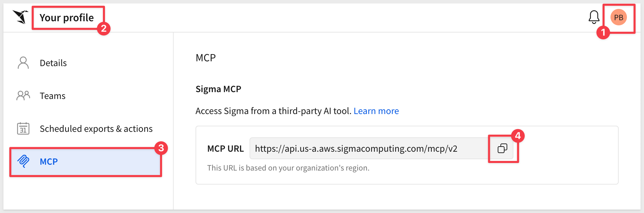
Task: Click the MCP heading above Sigma MCP
Action: [x=205, y=58]
